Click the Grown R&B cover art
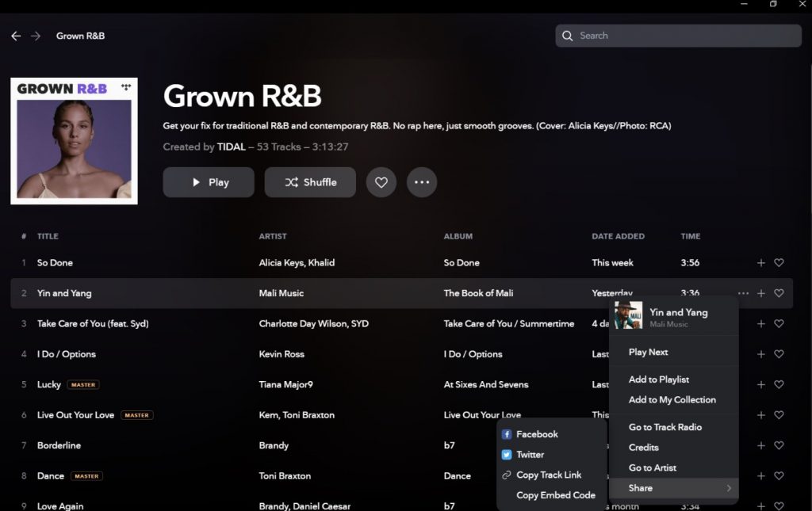 pos(74,141)
